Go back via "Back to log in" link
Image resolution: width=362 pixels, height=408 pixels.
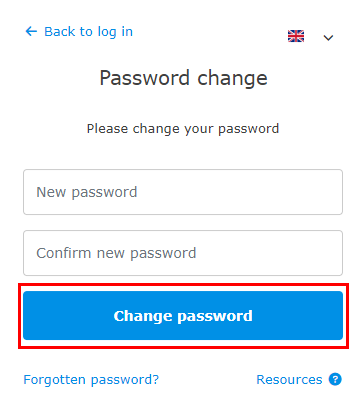click(79, 32)
